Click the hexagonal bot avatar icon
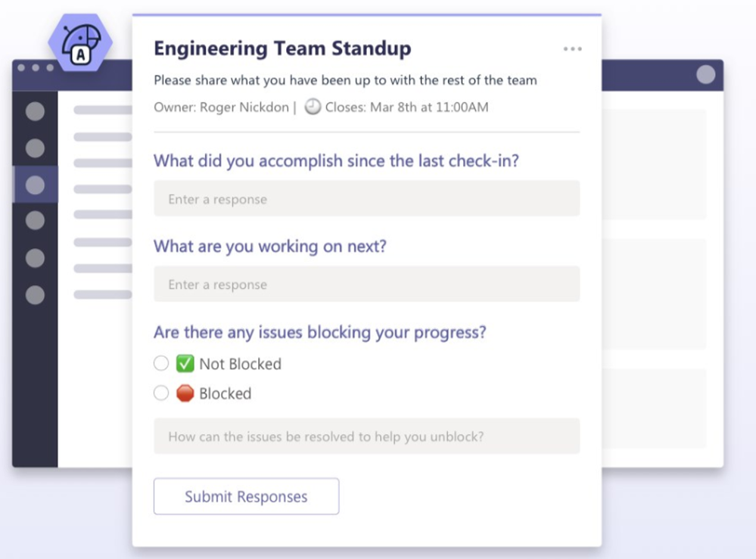 80,43
